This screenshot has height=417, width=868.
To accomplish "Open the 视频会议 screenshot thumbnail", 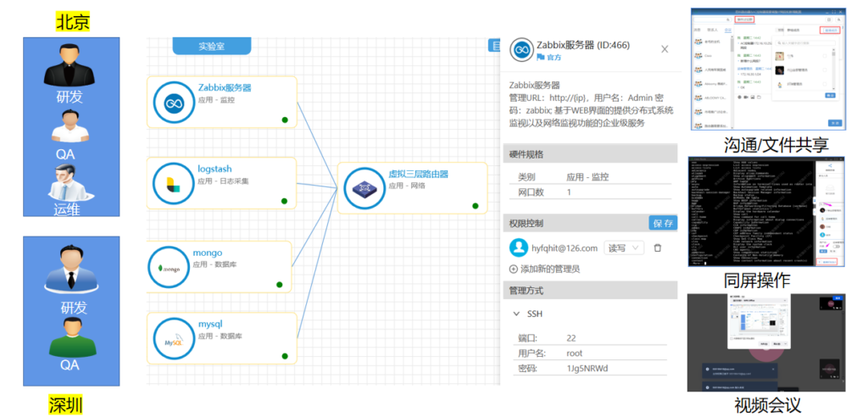I will (x=766, y=342).
